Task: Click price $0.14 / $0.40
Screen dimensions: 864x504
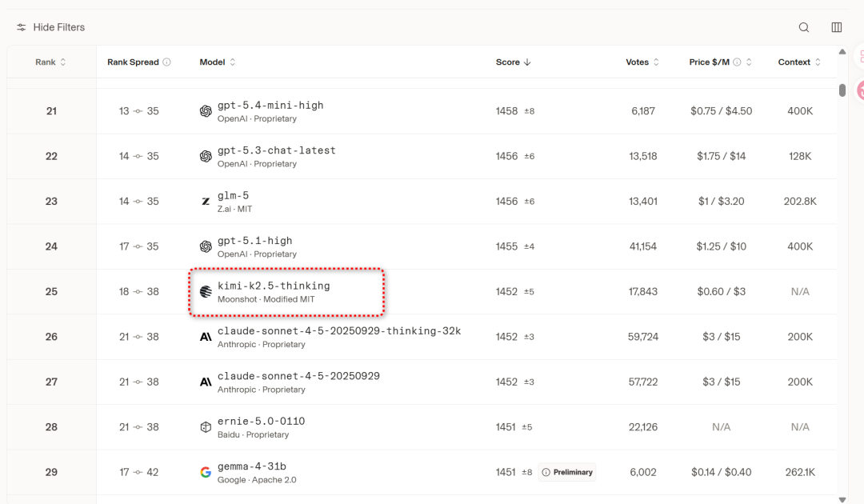Action: [722, 473]
